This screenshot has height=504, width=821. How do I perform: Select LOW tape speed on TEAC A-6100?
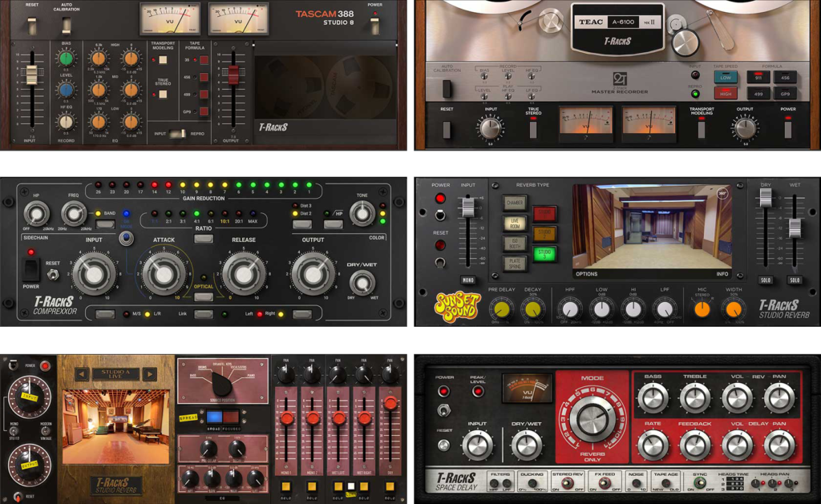[x=725, y=78]
